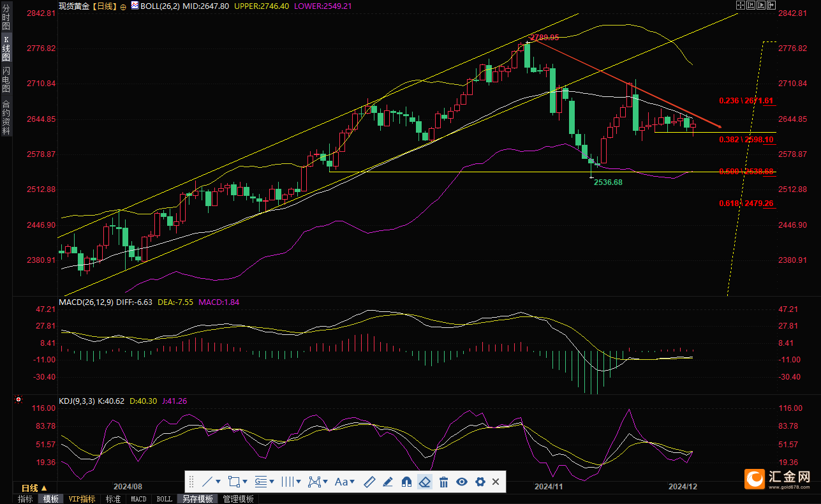821x504 pixels.
Task: Open the 日线 period selector
Action: pos(34,488)
